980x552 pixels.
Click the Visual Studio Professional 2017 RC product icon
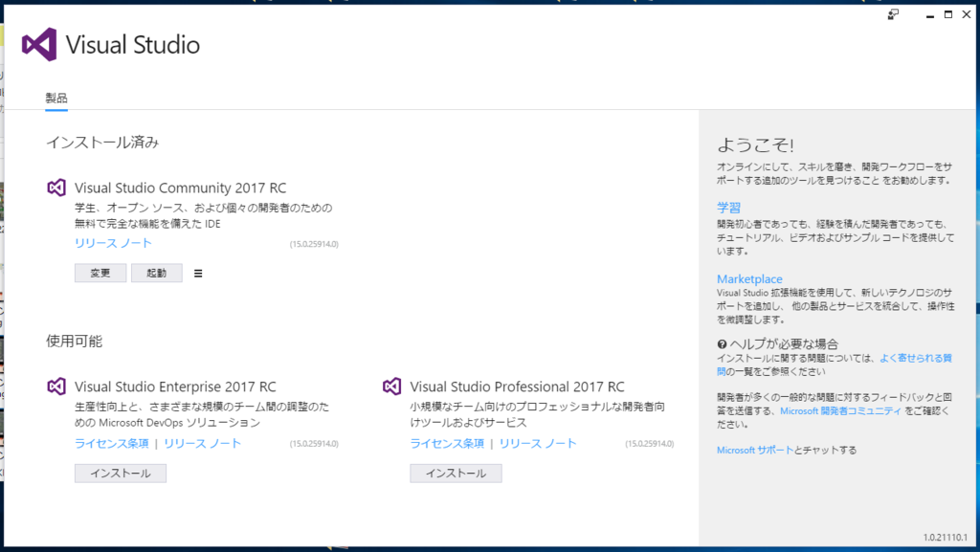point(390,386)
